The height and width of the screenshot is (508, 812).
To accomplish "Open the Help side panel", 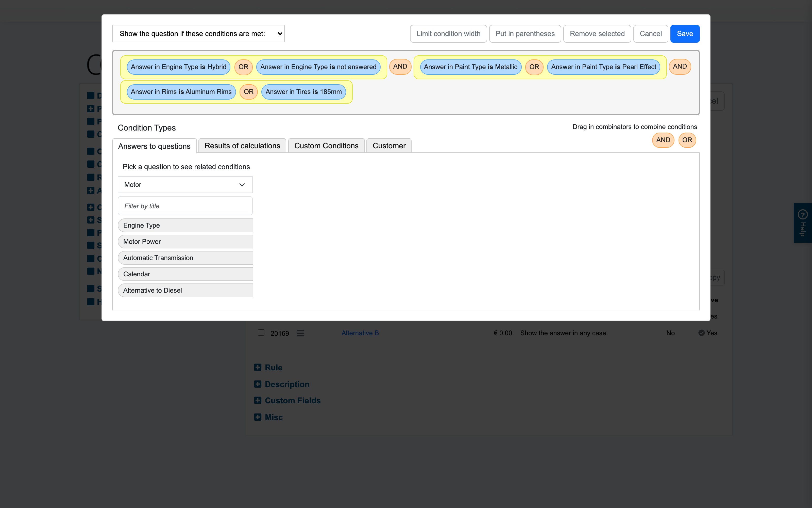I will [x=803, y=223].
